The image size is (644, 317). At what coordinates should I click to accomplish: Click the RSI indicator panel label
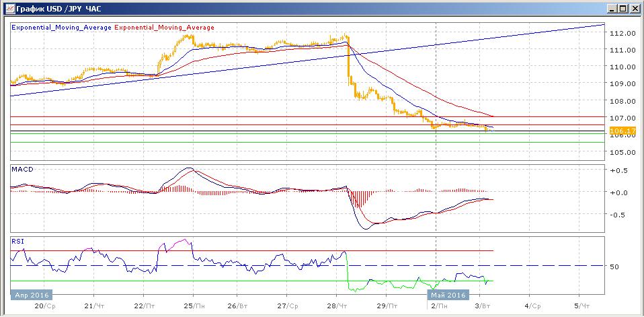18,240
